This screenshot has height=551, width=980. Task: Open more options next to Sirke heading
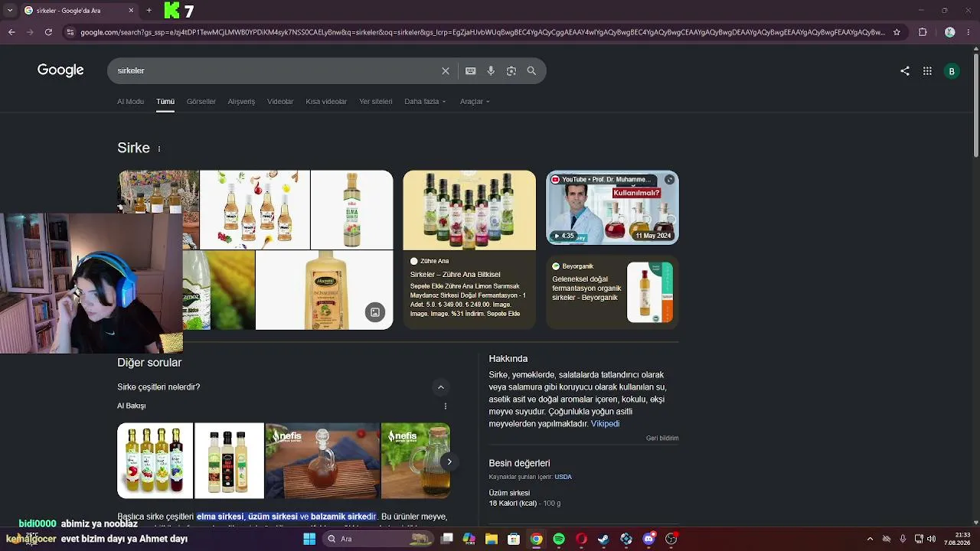[159, 148]
